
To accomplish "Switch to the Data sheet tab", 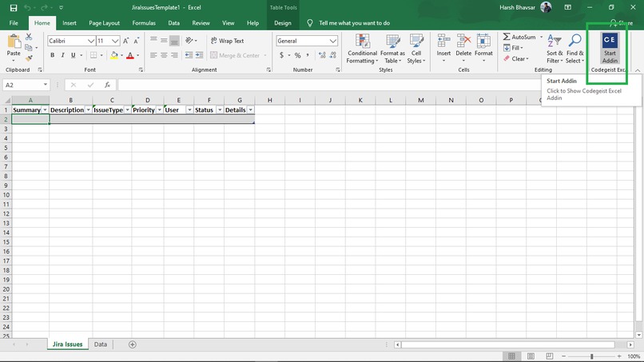I will (x=100, y=344).
